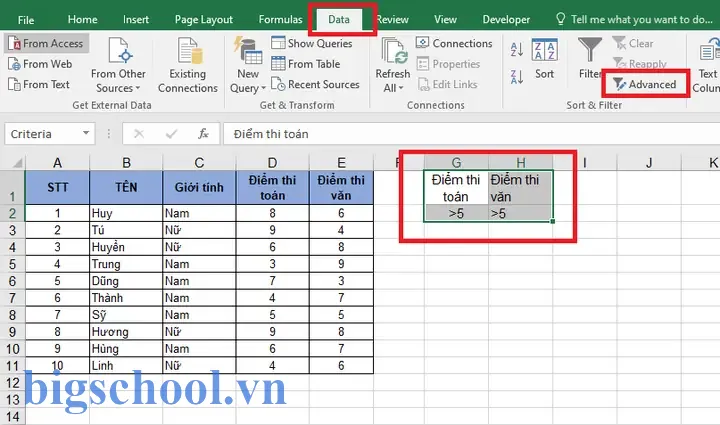720x425 pixels.
Task: Click cell G1 Điểm thi toán criteria
Action: coord(456,188)
